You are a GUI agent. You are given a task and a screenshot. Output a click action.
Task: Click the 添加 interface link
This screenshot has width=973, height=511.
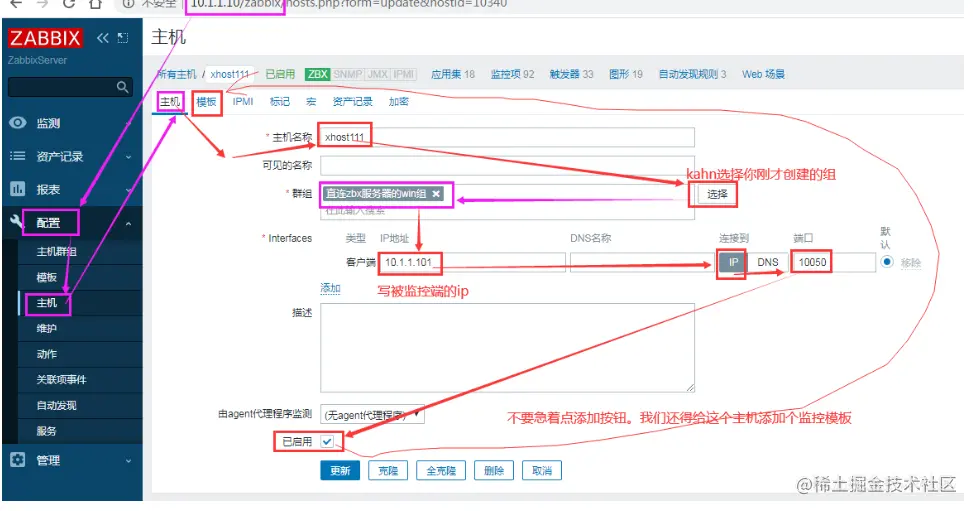330,288
